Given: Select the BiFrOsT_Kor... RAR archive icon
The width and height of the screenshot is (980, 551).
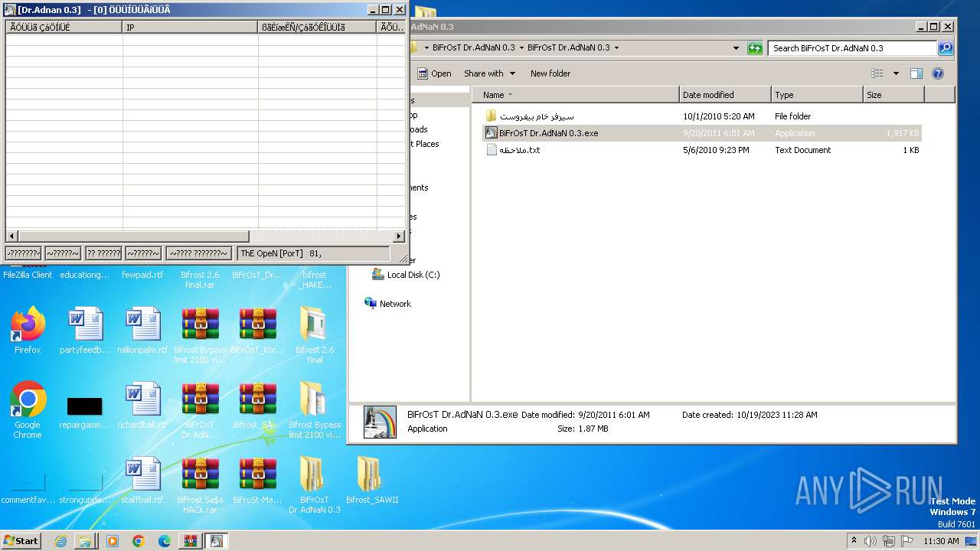Looking at the screenshot, I should [257, 331].
